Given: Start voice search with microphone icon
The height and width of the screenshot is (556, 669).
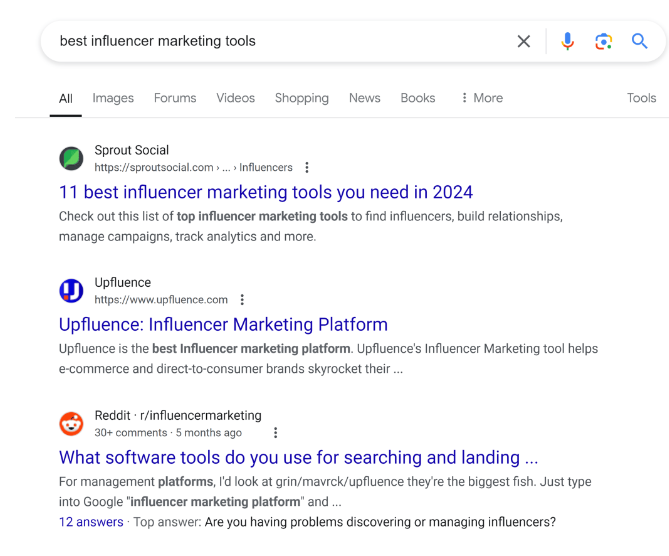Looking at the screenshot, I should 567,41.
